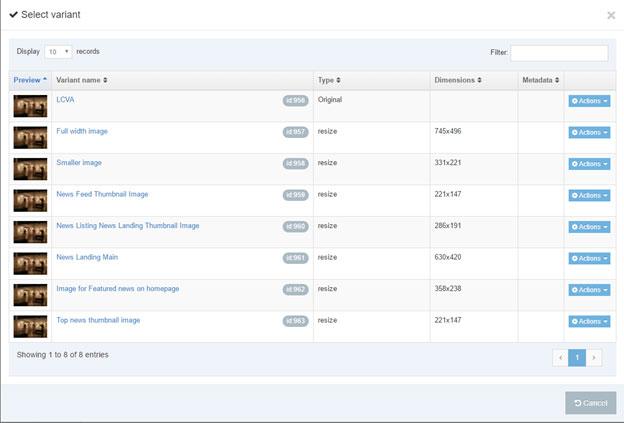Choose News Feed Thumbnail Image variant

[x=102, y=194]
